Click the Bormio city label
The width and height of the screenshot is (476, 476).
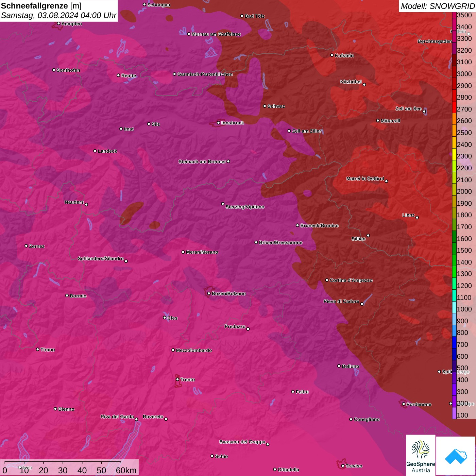[78, 296]
